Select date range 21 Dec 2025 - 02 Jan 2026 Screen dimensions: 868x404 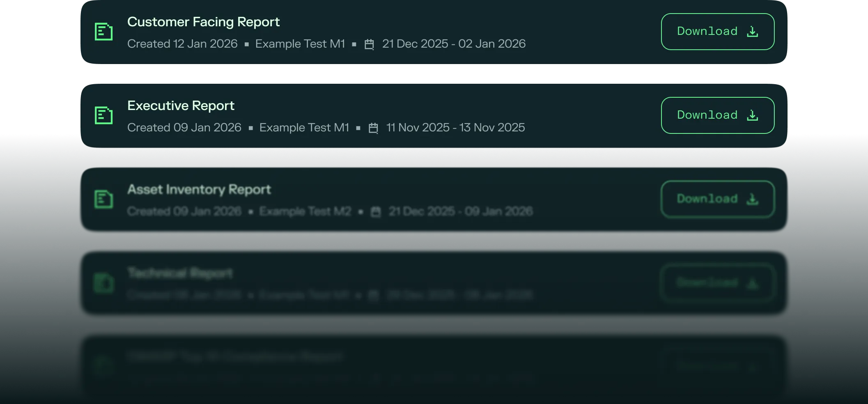[454, 44]
